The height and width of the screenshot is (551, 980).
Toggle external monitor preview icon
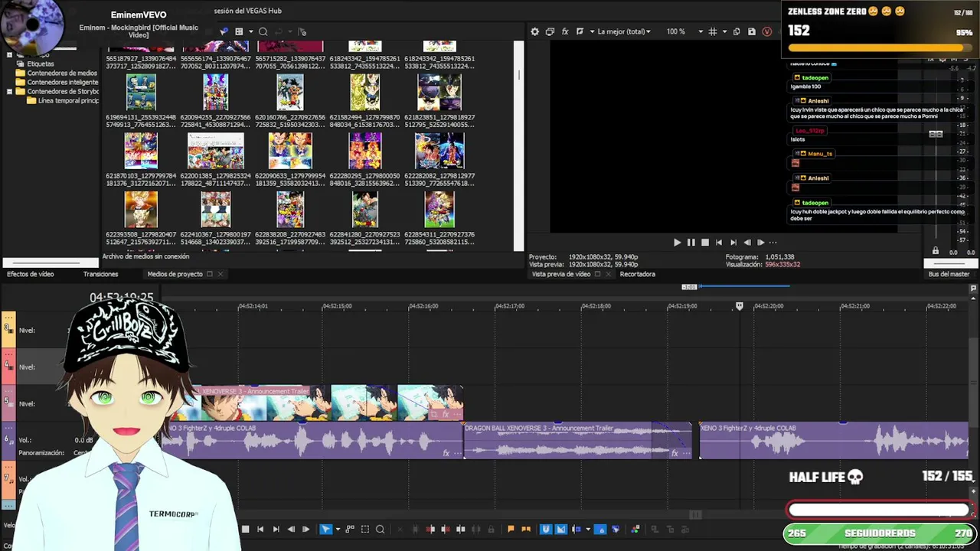(550, 31)
